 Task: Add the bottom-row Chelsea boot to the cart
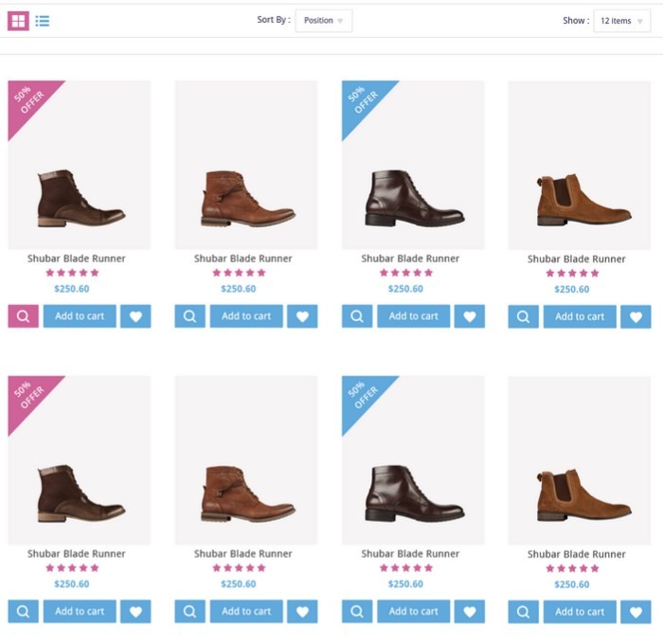click(x=580, y=612)
